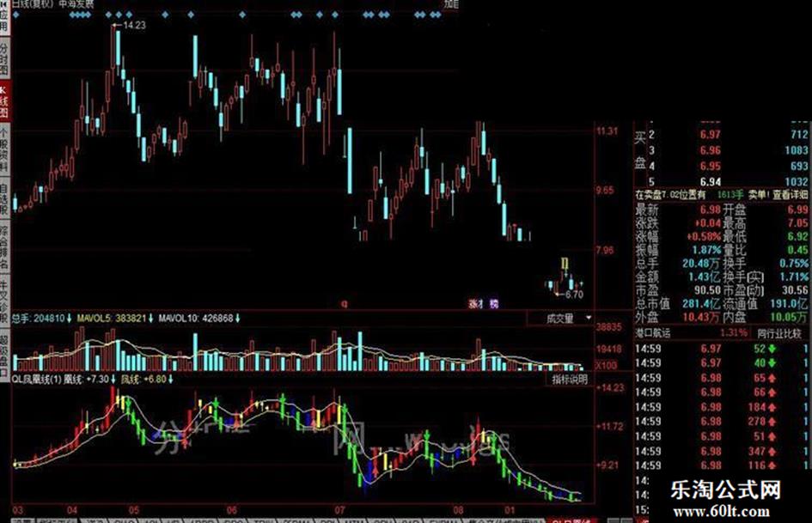
Task: Click the 查看详细 link in order panel
Action: 791,195
